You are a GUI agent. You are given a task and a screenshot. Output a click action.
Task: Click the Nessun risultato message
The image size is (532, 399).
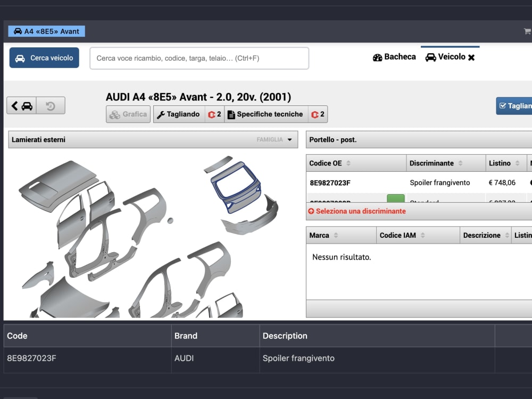[342, 257]
